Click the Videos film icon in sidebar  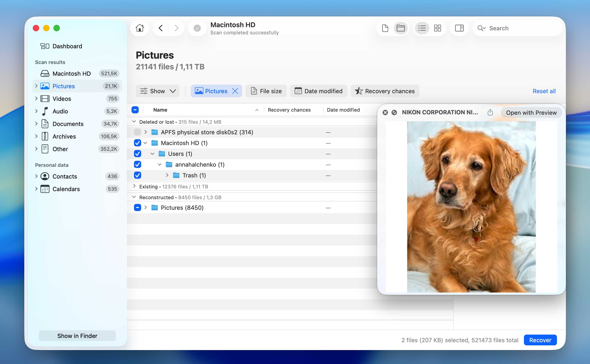(x=45, y=99)
